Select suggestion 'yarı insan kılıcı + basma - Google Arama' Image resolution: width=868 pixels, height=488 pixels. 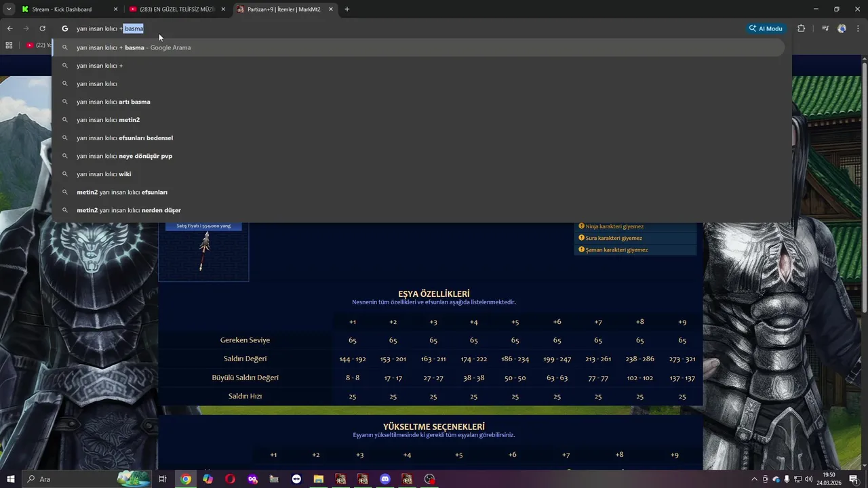pos(418,47)
